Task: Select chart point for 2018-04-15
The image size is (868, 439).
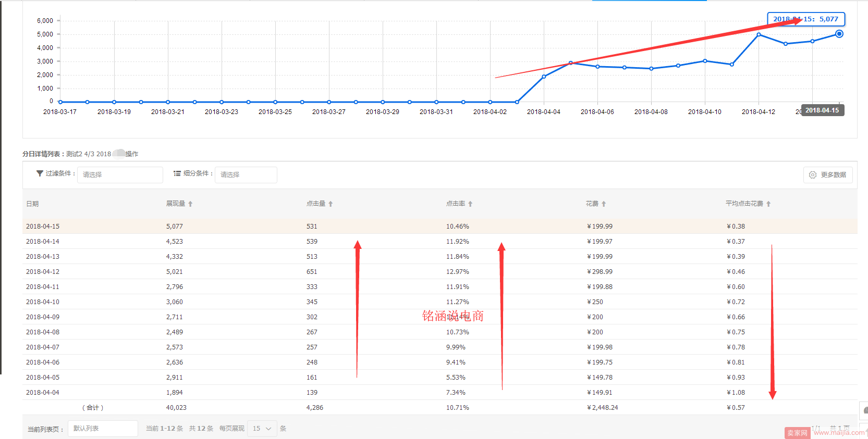Action: (x=839, y=34)
